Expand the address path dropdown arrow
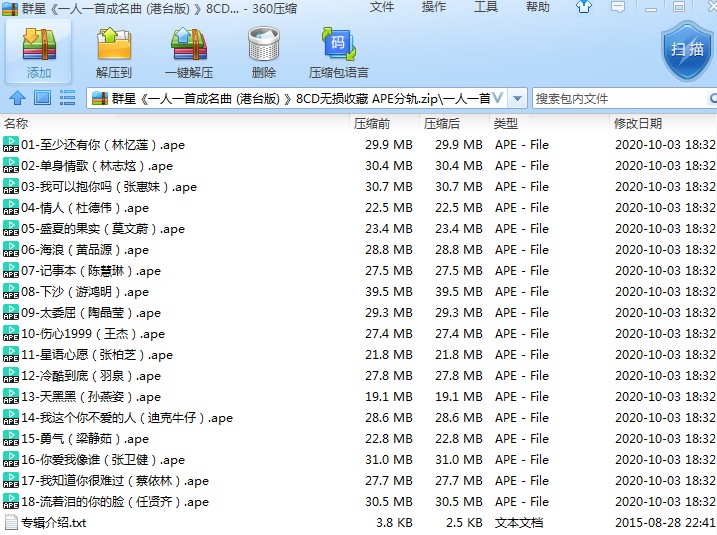The image size is (717, 535). [498, 98]
